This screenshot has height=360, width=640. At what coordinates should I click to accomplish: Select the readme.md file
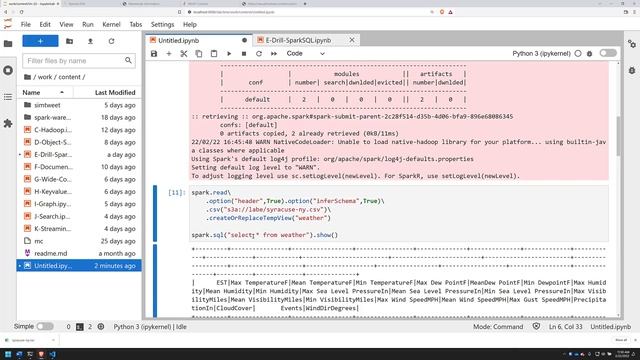(x=79, y=253)
